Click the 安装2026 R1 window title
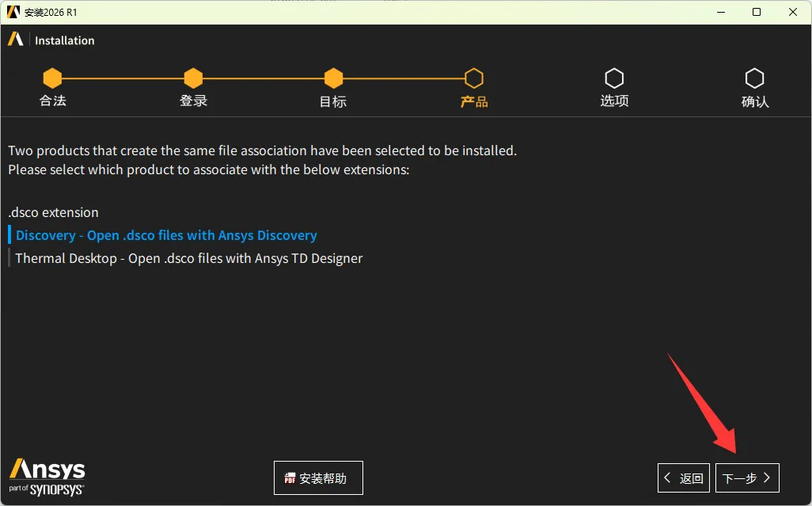 [x=51, y=13]
